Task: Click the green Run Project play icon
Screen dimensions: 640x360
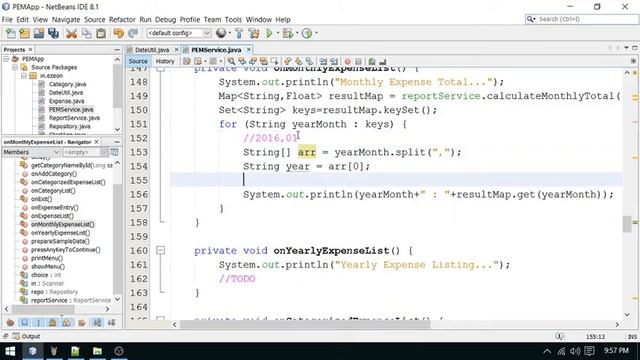Action: tap(269, 33)
